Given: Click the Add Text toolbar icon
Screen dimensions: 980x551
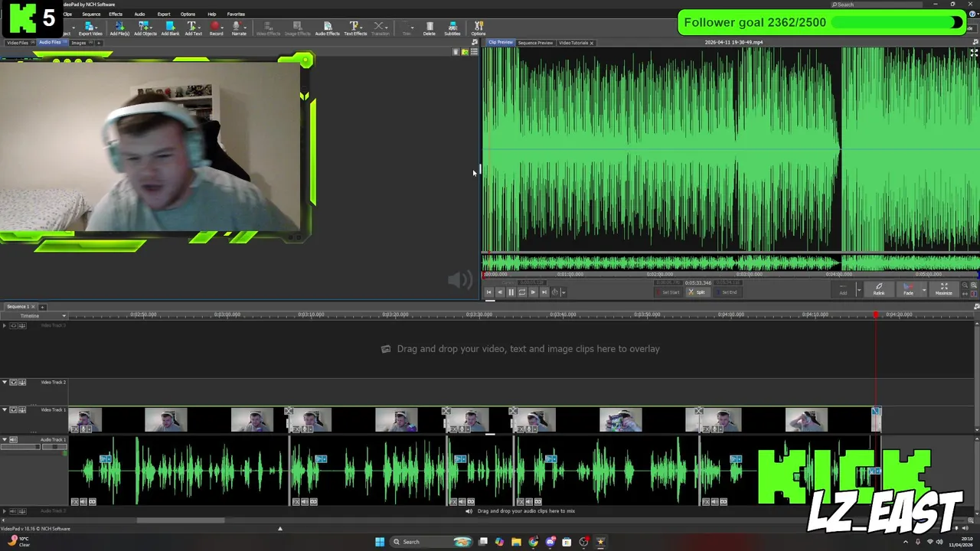Looking at the screenshot, I should pyautogui.click(x=193, y=29).
